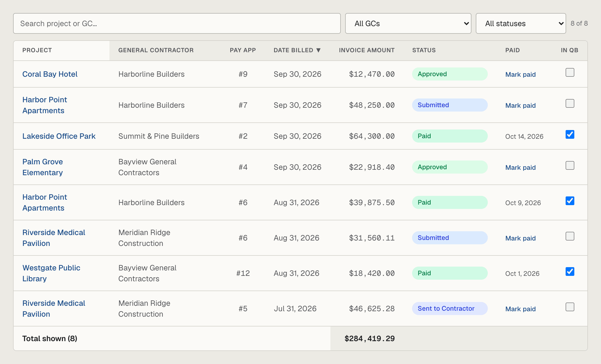Mark Coral Bay Hotel invoice as paid
This screenshot has width=601, height=364.
520,74
